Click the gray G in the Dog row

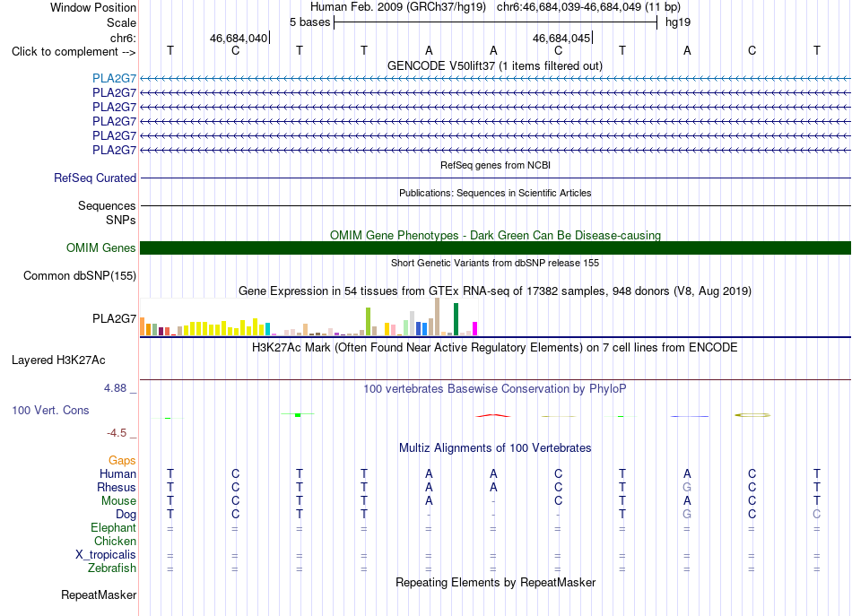click(x=687, y=514)
